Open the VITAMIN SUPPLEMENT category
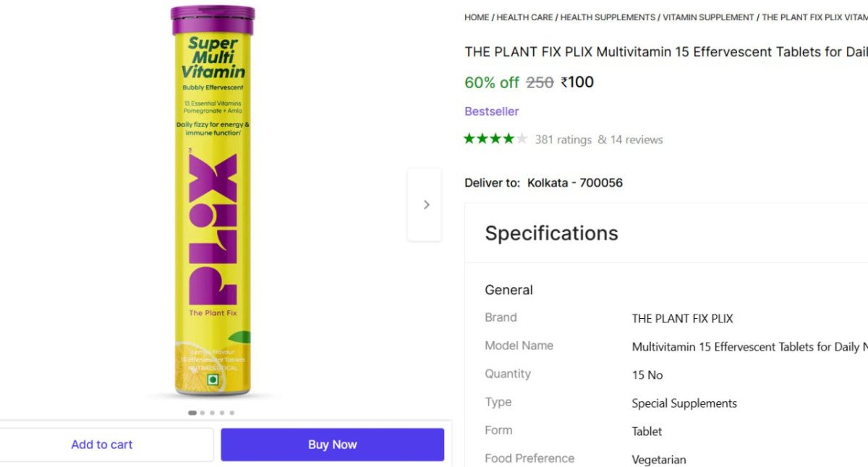The height and width of the screenshot is (467, 868). [708, 17]
